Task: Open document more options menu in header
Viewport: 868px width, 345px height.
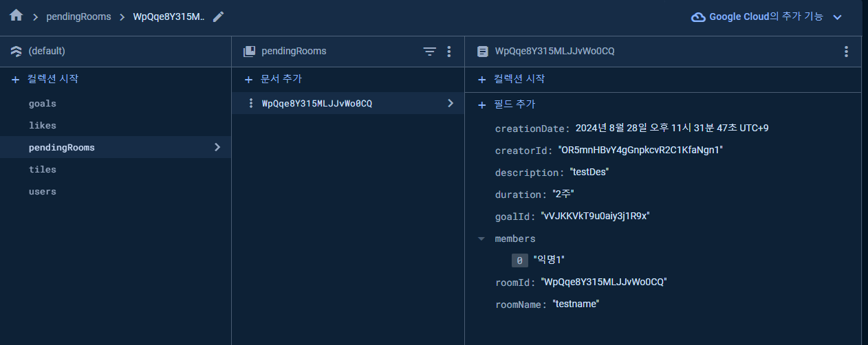Action: coord(846,52)
